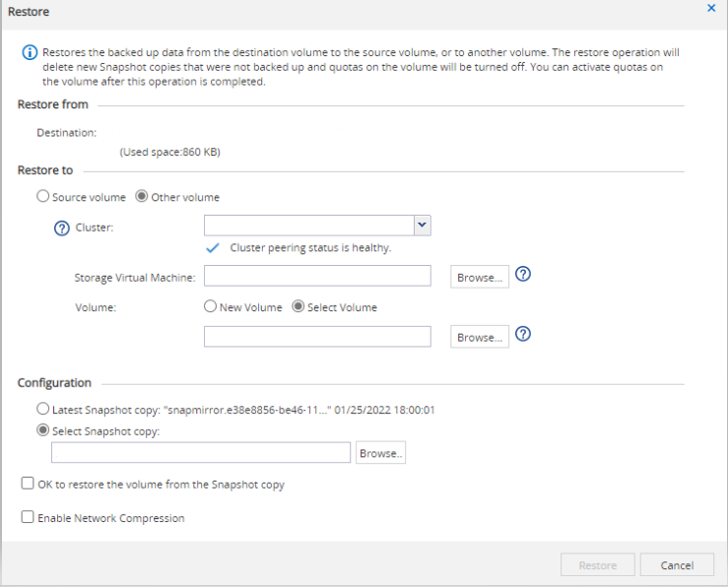This screenshot has height=587, width=728.
Task: Click the Storage Virtual Machine text field
Action: 317,277
